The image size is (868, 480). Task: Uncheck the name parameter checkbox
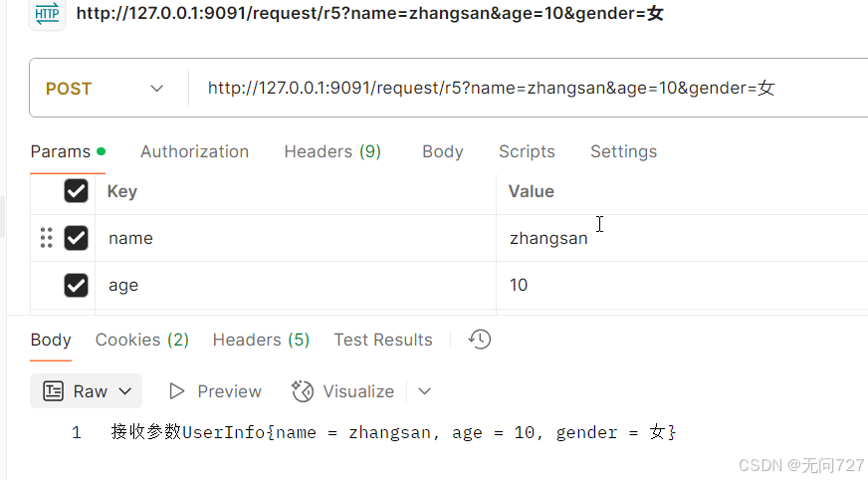[76, 238]
